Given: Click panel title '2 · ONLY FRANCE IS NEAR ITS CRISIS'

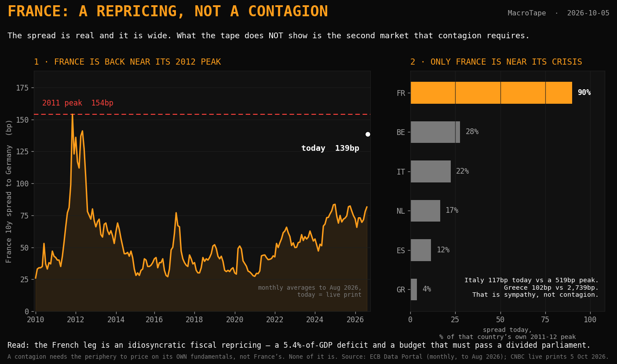Looking at the screenshot, I should click(x=496, y=62).
